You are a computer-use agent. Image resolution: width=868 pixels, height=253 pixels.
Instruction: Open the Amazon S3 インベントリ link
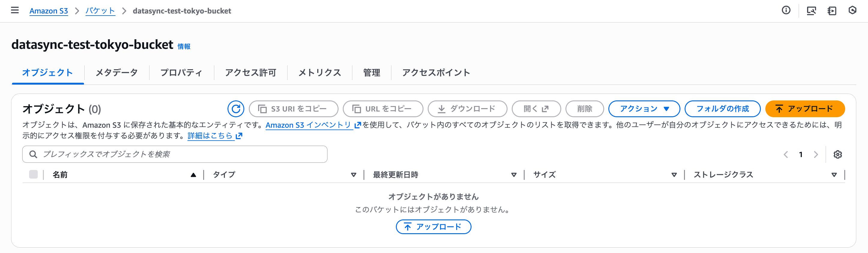309,125
